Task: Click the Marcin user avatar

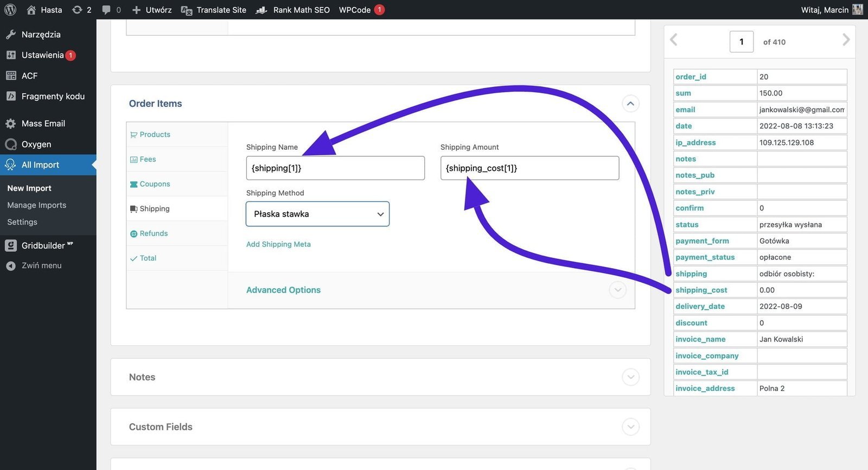Action: [x=857, y=10]
